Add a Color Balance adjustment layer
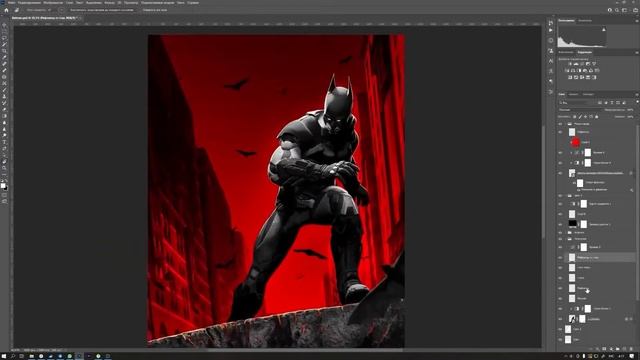Screen dimensions: 640x360 pyautogui.click(x=573, y=71)
